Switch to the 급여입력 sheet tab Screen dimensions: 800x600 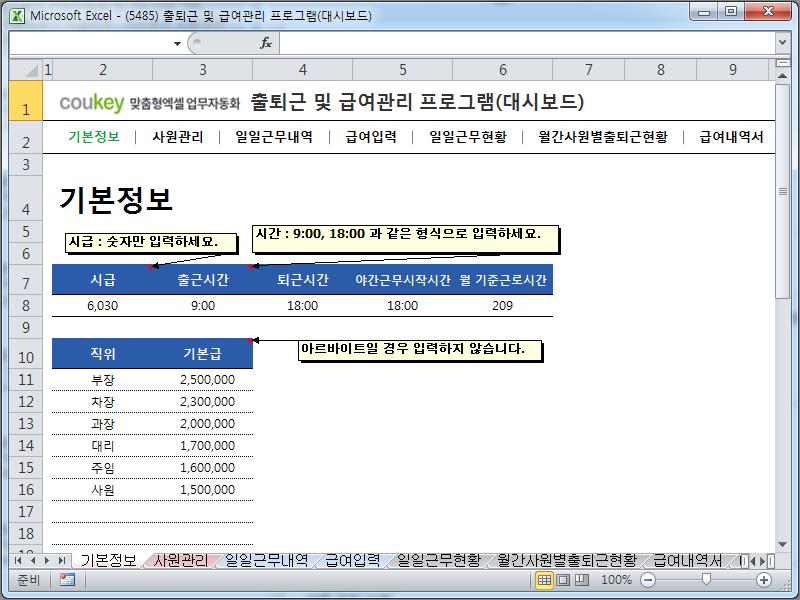coord(352,560)
